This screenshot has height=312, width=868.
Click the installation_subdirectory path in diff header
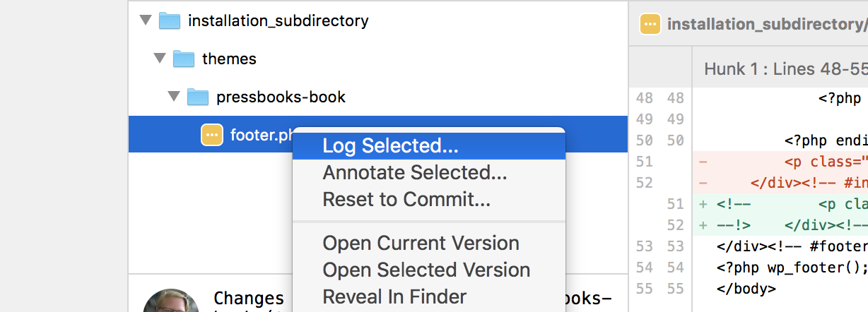tap(767, 25)
